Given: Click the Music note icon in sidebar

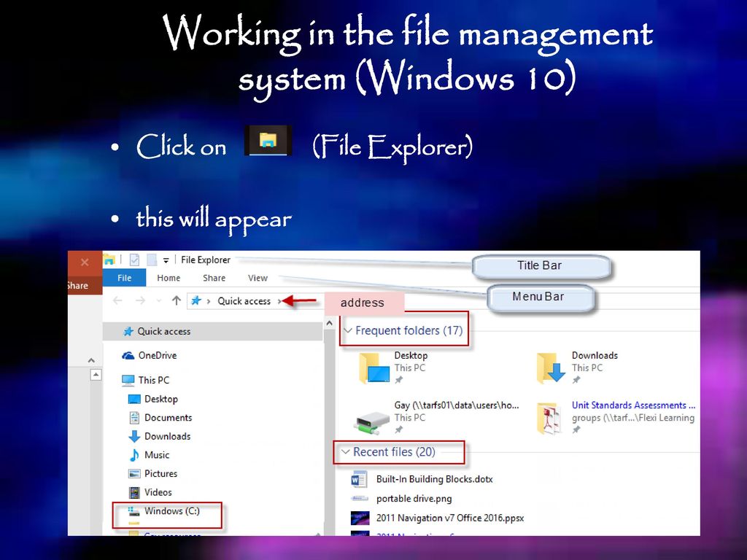Looking at the screenshot, I should click(134, 455).
